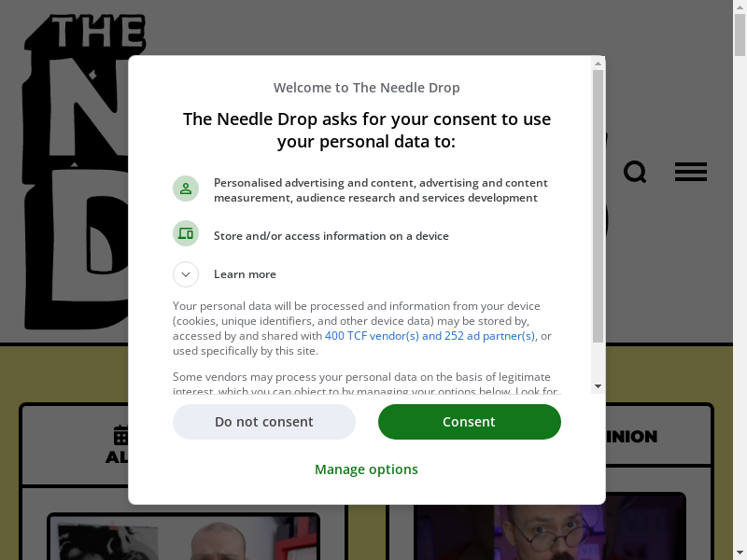
Task: Click the calendar icon on the tab
Action: coord(120,435)
